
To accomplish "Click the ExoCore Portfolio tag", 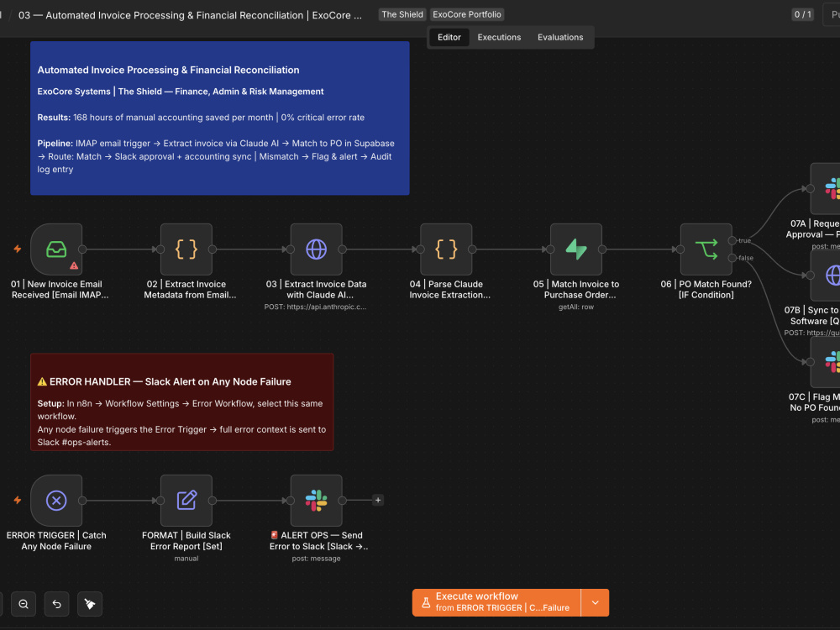I will point(467,14).
